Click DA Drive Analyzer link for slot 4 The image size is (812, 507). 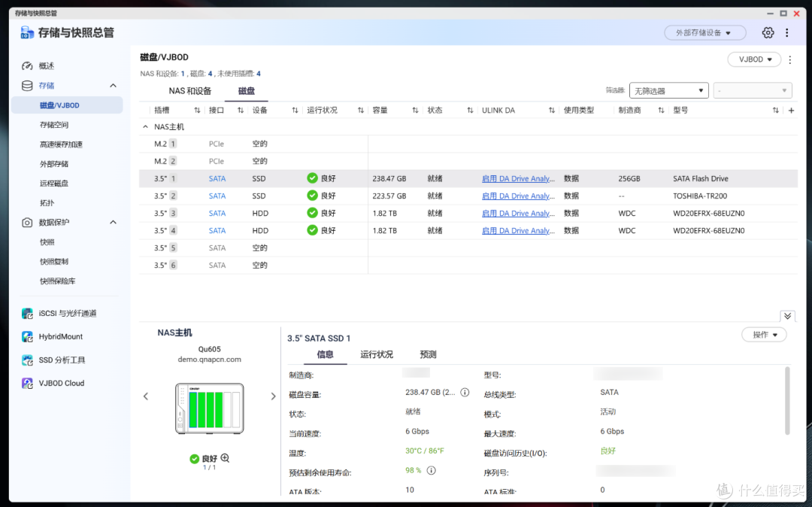(x=518, y=230)
